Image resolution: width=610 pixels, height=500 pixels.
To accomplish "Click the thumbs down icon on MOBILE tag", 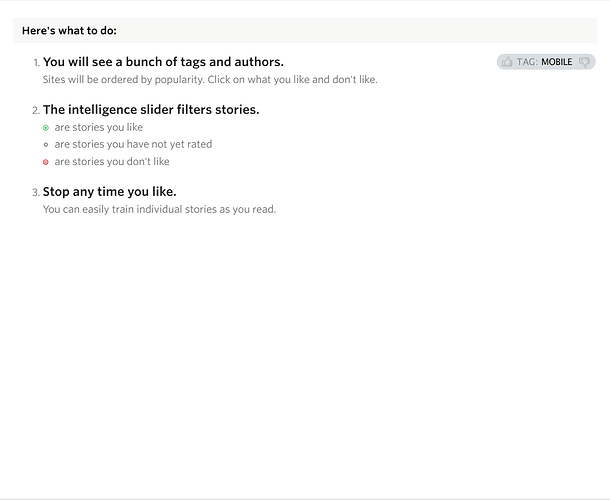I will (584, 62).
